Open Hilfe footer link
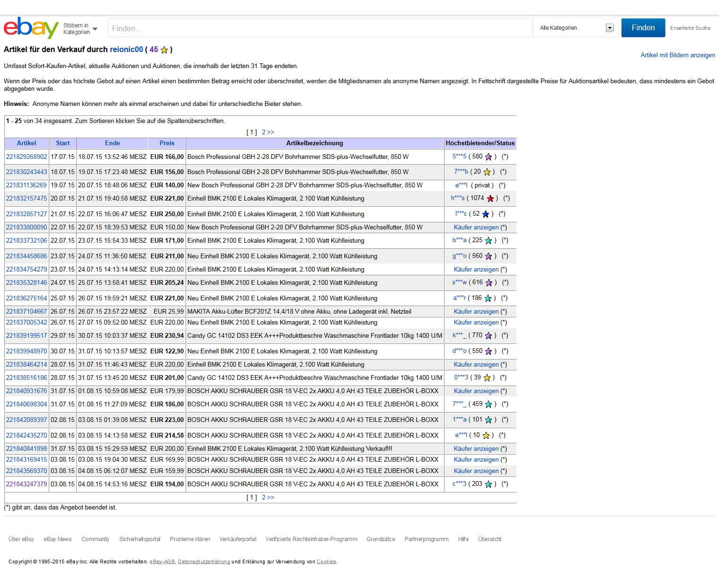 [x=463, y=539]
